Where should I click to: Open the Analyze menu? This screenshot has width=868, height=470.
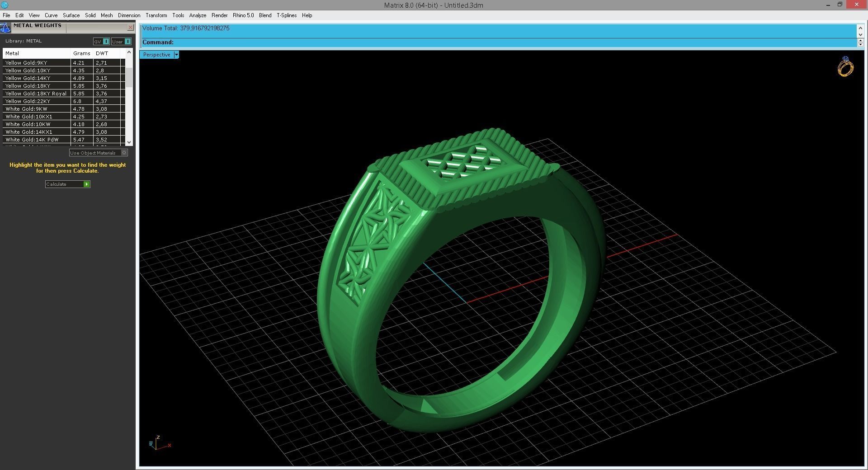[198, 15]
